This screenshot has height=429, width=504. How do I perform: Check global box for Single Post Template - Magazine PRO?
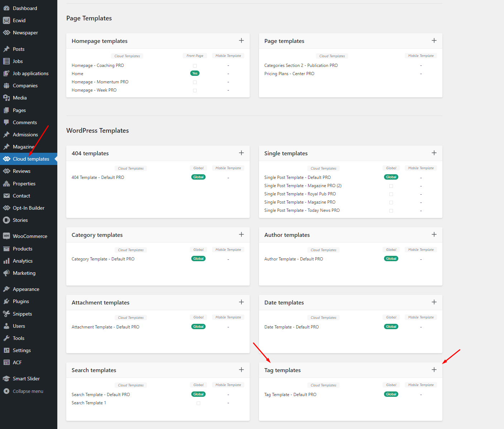point(391,203)
